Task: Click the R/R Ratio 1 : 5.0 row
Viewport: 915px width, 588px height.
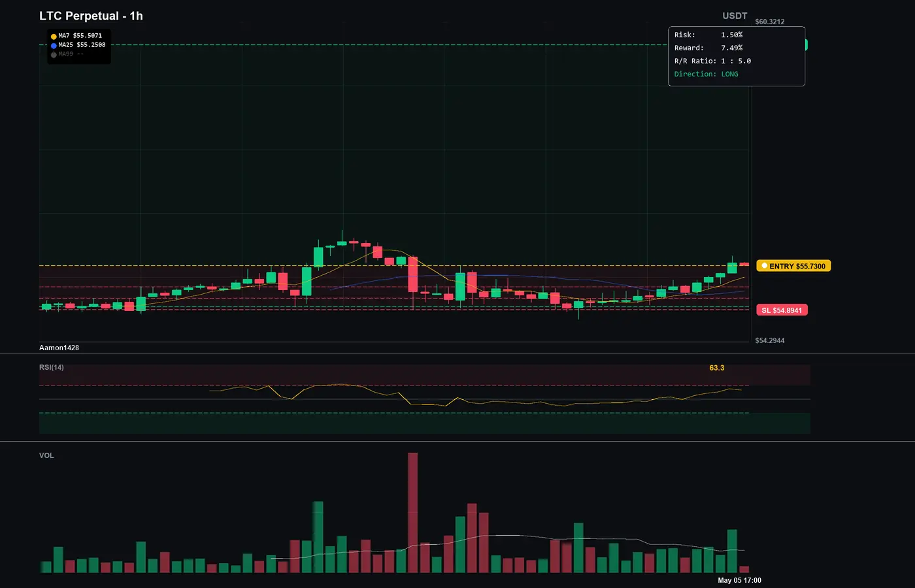Action: tap(712, 61)
